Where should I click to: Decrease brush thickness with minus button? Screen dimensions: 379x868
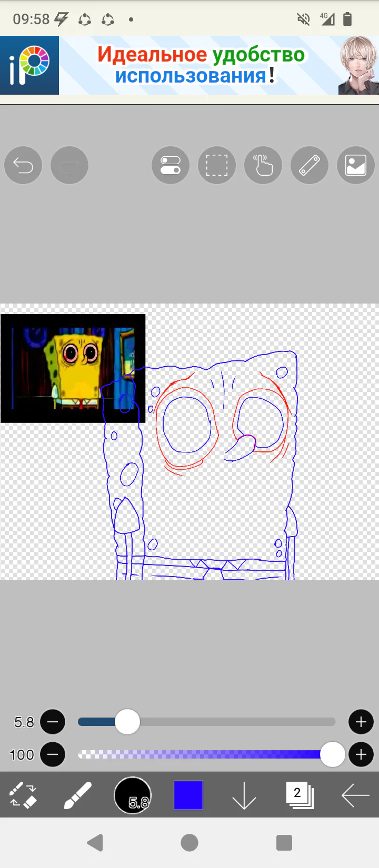coord(53,722)
